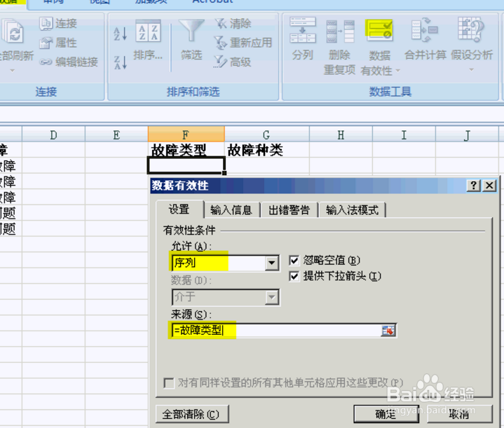Viewport: 504px width, 428px height.
Task: Click the Add-Ins (加载项) ribbon tab
Action: click(151, 2)
